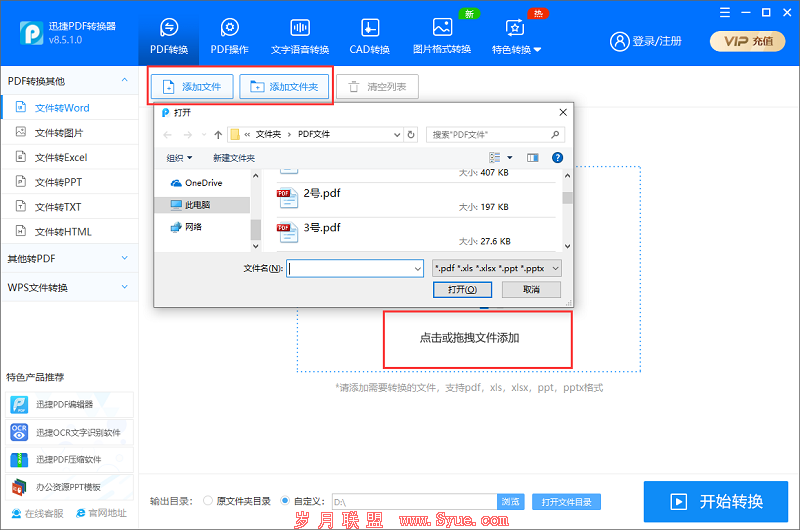Open the view options dropdown arrow
The width and height of the screenshot is (800, 530).
pos(509,158)
